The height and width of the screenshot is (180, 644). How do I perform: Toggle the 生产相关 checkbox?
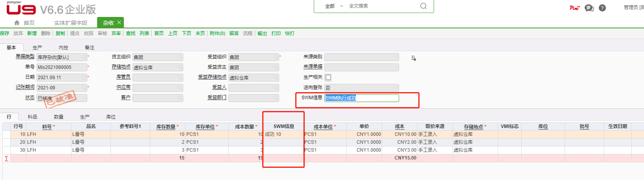click(x=328, y=78)
